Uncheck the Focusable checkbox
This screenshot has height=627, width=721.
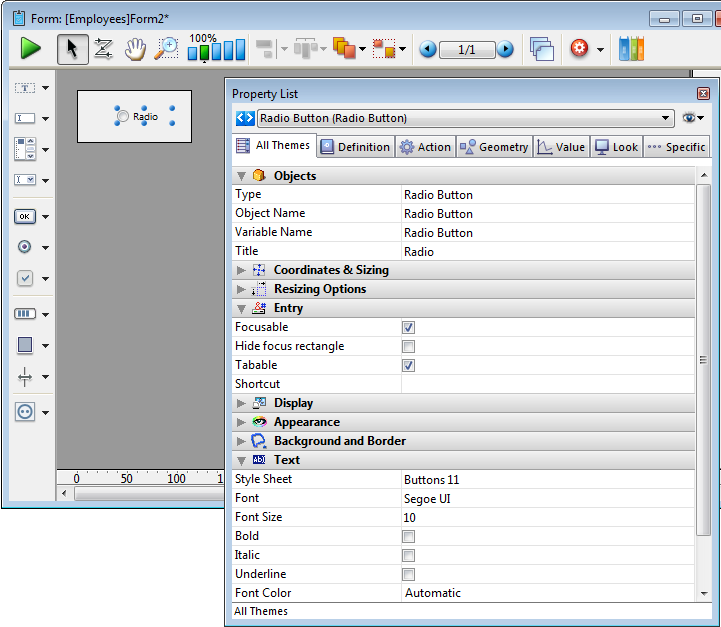coord(408,327)
